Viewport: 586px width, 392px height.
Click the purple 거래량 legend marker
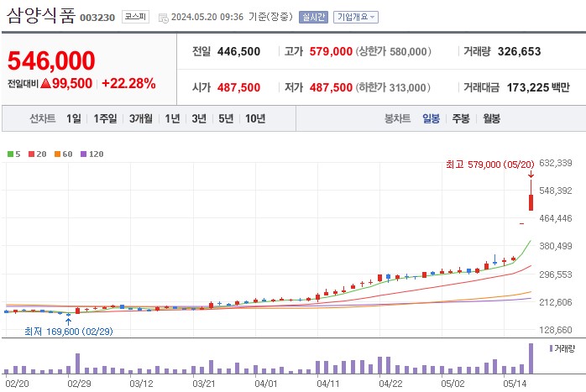point(551,348)
